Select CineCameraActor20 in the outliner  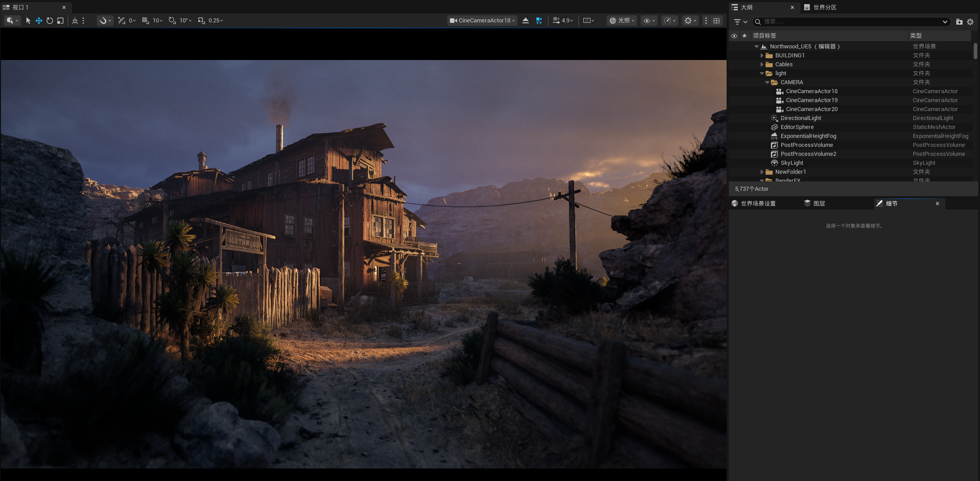click(851, 109)
